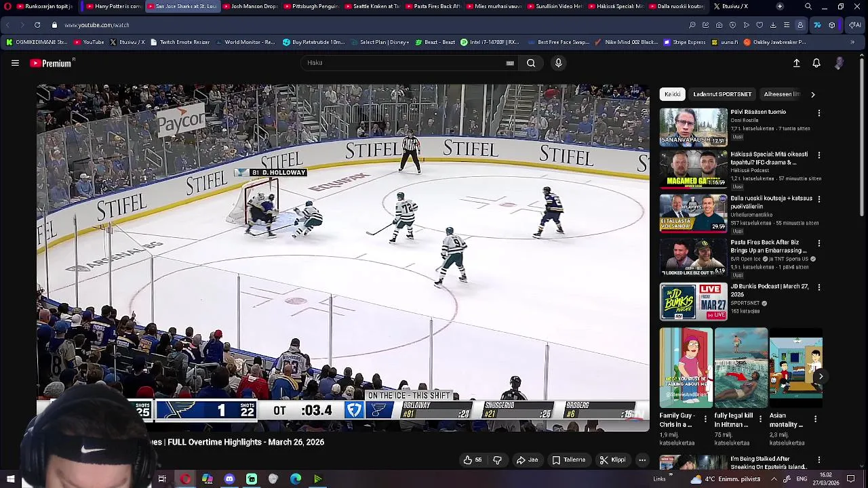This screenshot has width=868, height=488.
Task: Open options for I'm Being Stalked video
Action: tap(818, 460)
